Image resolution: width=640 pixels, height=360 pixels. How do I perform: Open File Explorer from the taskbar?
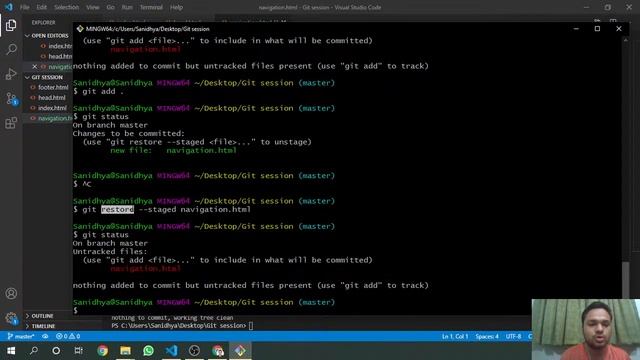coord(125,351)
